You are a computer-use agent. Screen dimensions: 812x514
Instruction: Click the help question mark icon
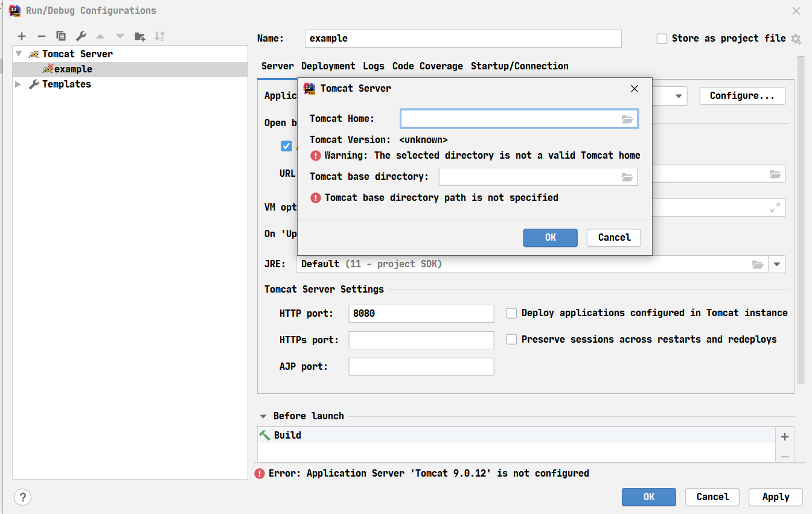[22, 497]
